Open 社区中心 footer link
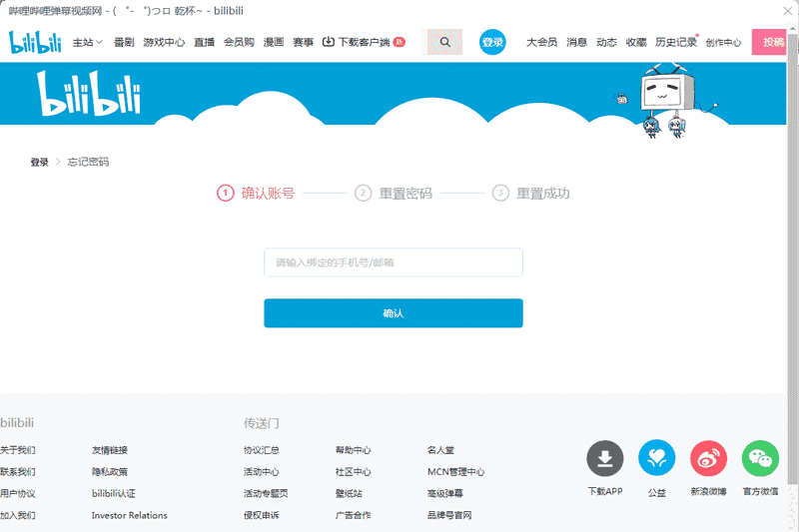Viewport: 799px width, 532px height. point(354,472)
